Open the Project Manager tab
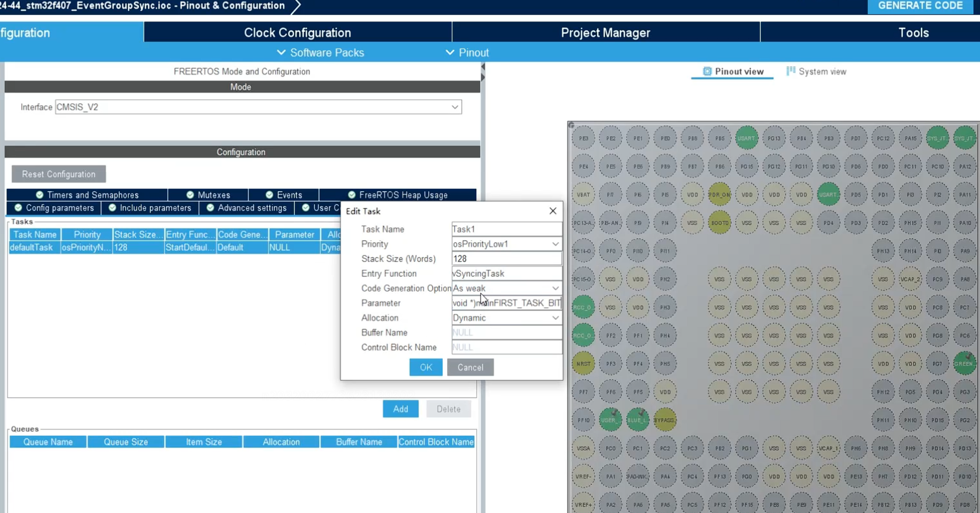This screenshot has width=980, height=513. click(606, 32)
